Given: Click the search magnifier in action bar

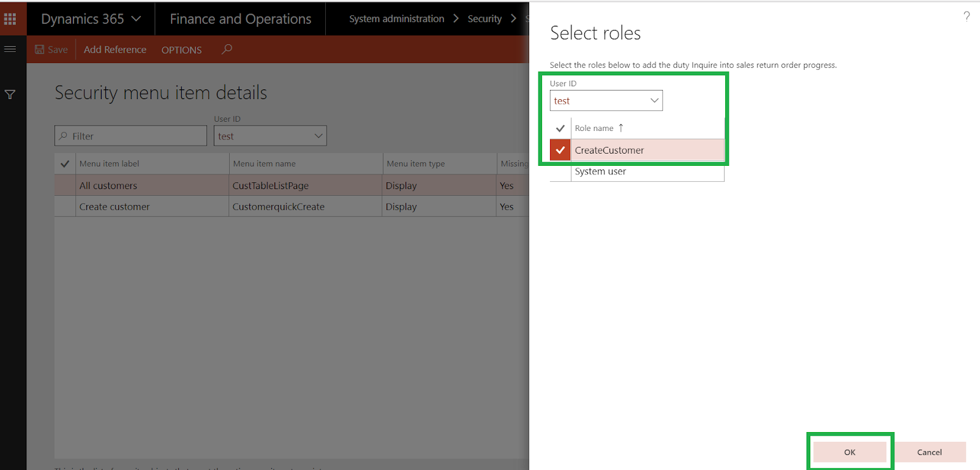Looking at the screenshot, I should point(227,49).
